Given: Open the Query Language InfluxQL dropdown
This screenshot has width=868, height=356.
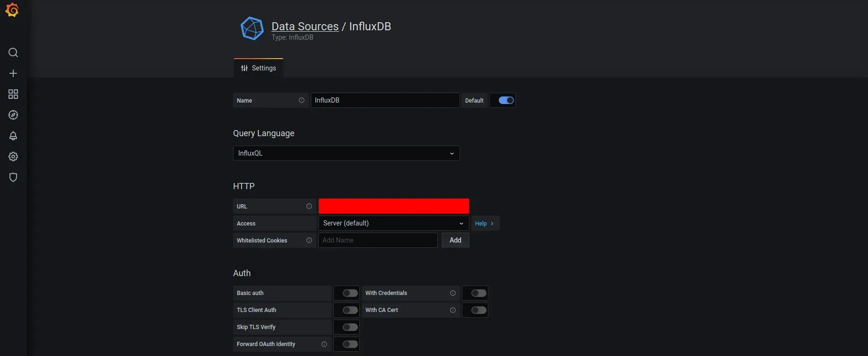Looking at the screenshot, I should [346, 153].
